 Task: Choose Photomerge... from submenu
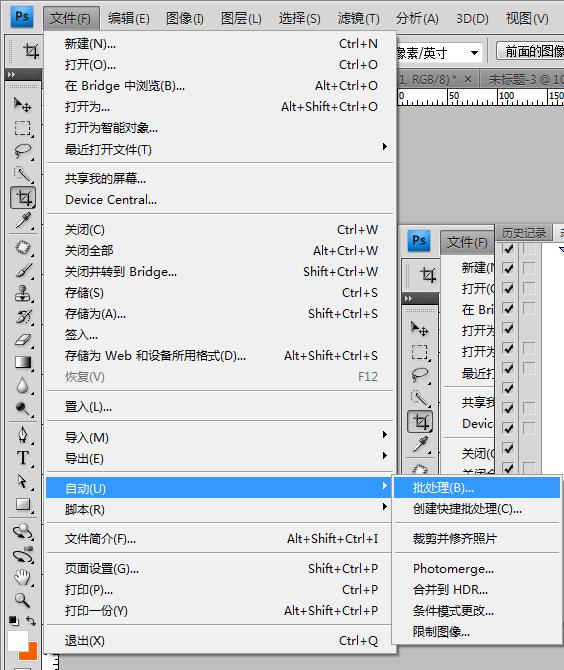tap(477, 569)
